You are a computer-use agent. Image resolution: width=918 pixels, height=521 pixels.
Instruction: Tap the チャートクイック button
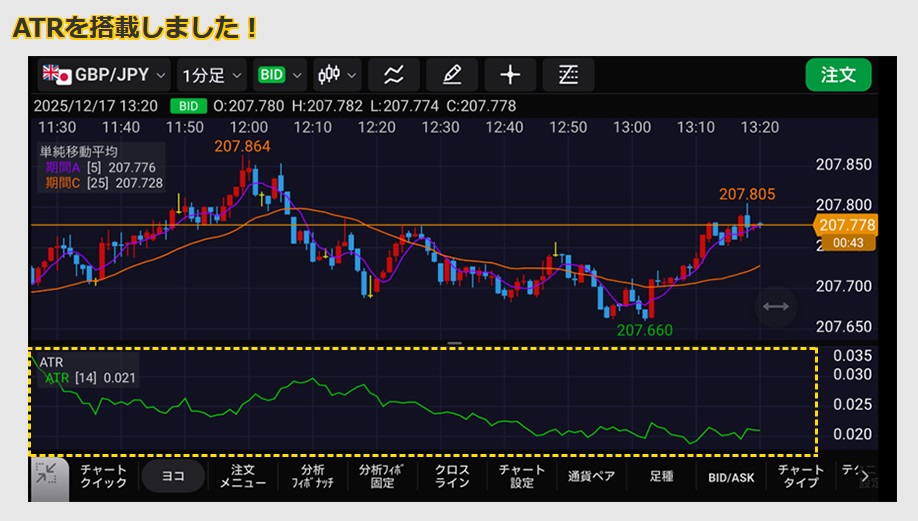click(103, 477)
